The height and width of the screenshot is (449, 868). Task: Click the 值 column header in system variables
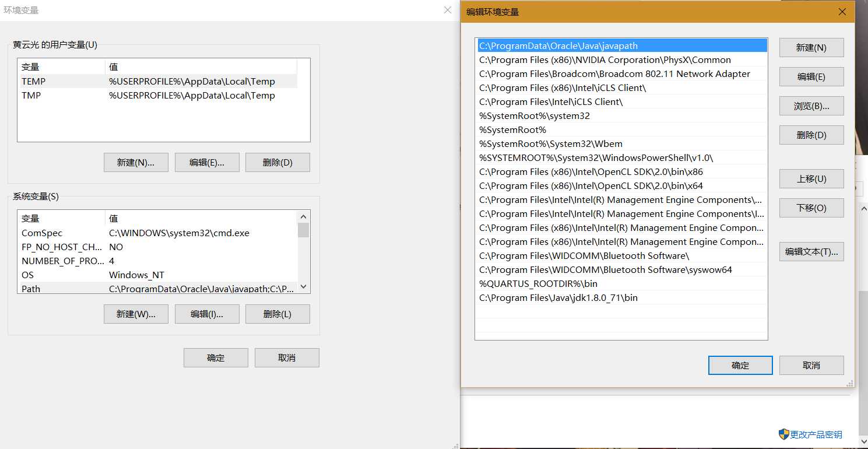pyautogui.click(x=201, y=219)
